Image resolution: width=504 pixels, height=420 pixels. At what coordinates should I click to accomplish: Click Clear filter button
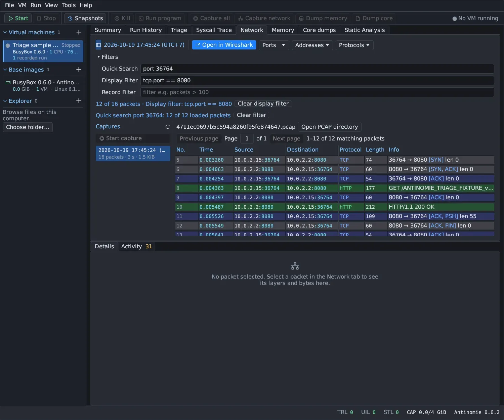click(x=251, y=115)
